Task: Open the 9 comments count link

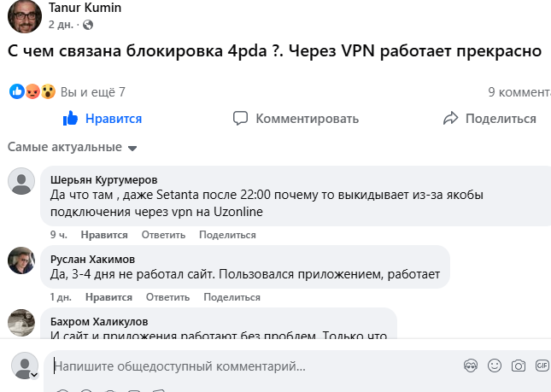Action: (519, 91)
